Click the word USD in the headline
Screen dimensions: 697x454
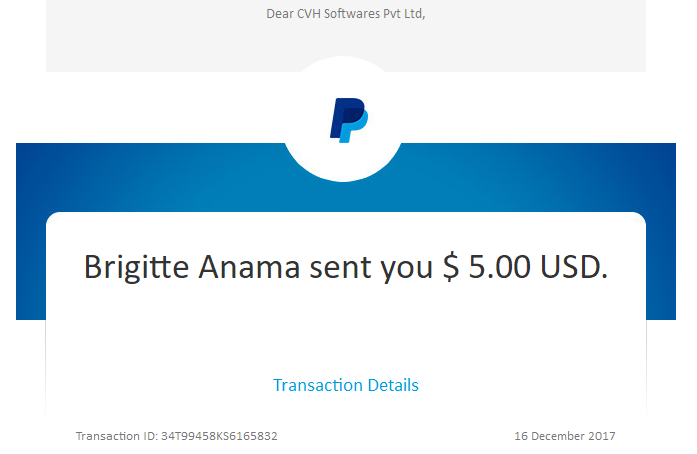(x=573, y=267)
